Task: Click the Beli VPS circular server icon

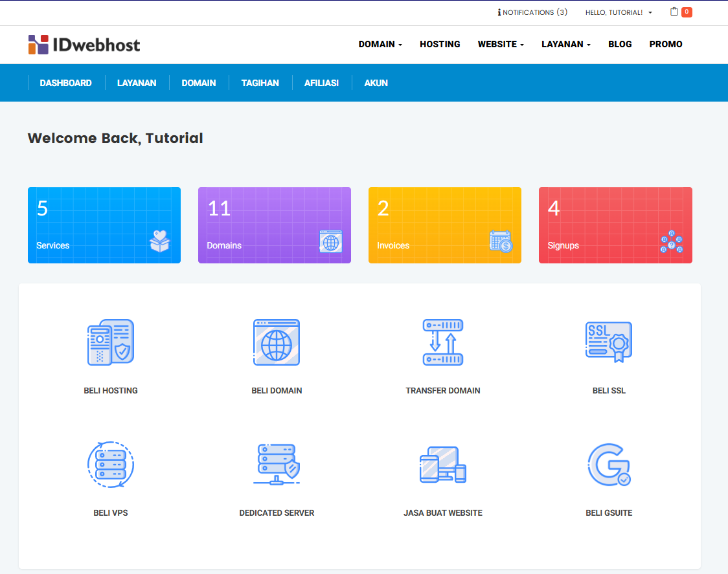Action: (111, 465)
